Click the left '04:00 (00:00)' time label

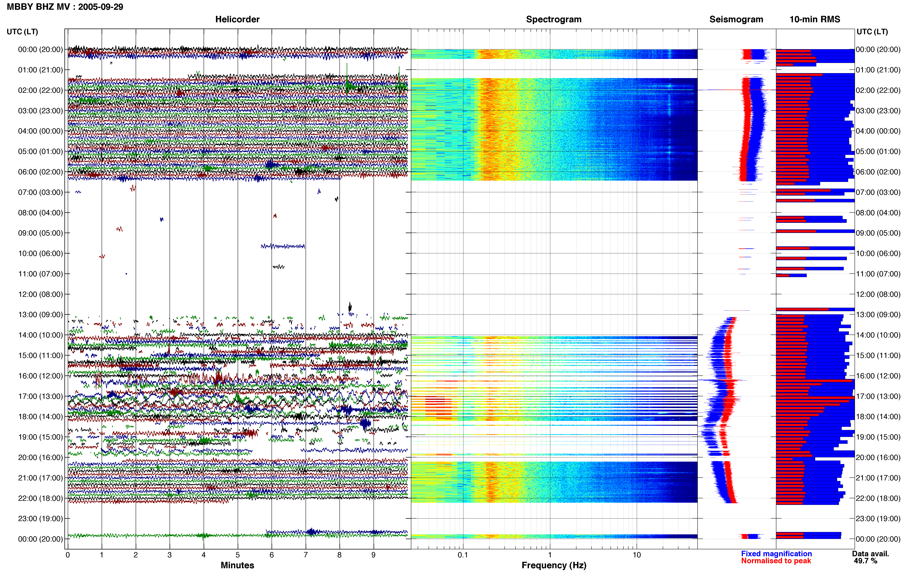pyautogui.click(x=40, y=131)
